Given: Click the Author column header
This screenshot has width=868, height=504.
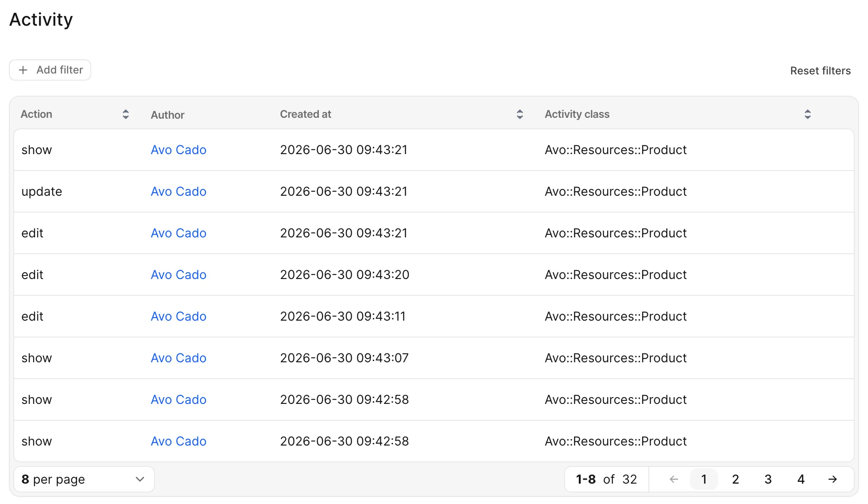Looking at the screenshot, I should coord(167,115).
